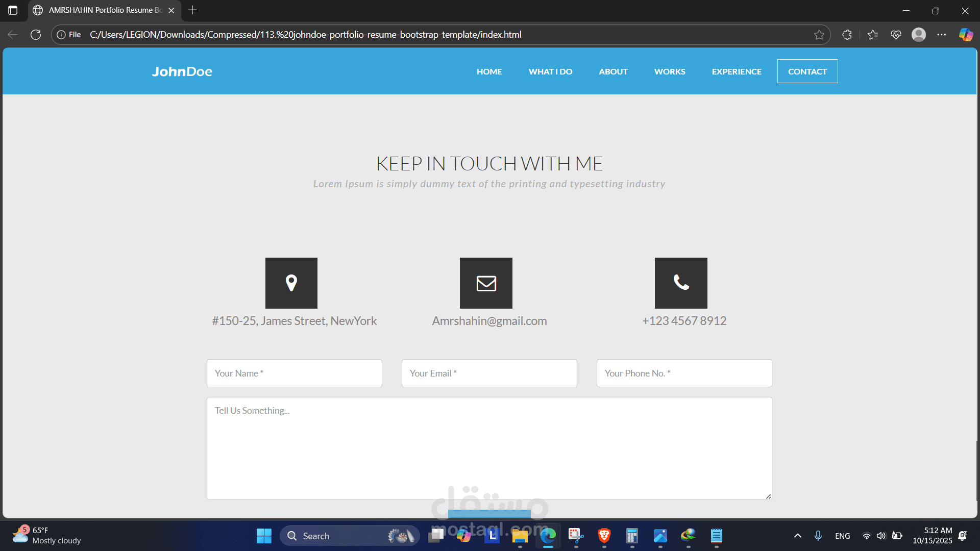Refresh the page with reload icon
The image size is (980, 551).
(x=36, y=35)
